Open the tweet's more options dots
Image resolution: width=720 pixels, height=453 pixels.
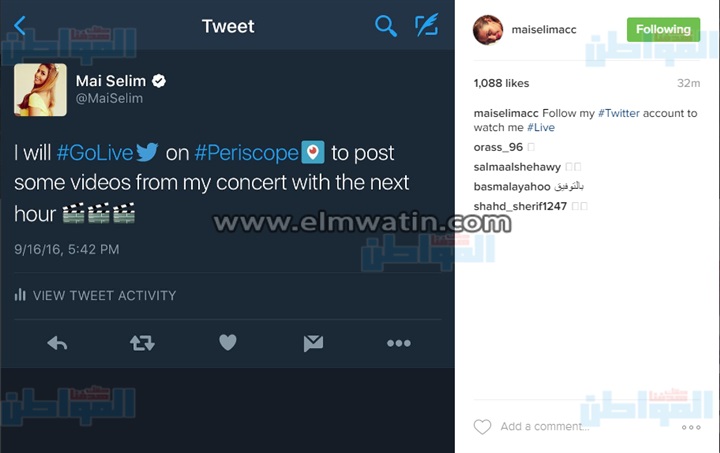(x=399, y=343)
